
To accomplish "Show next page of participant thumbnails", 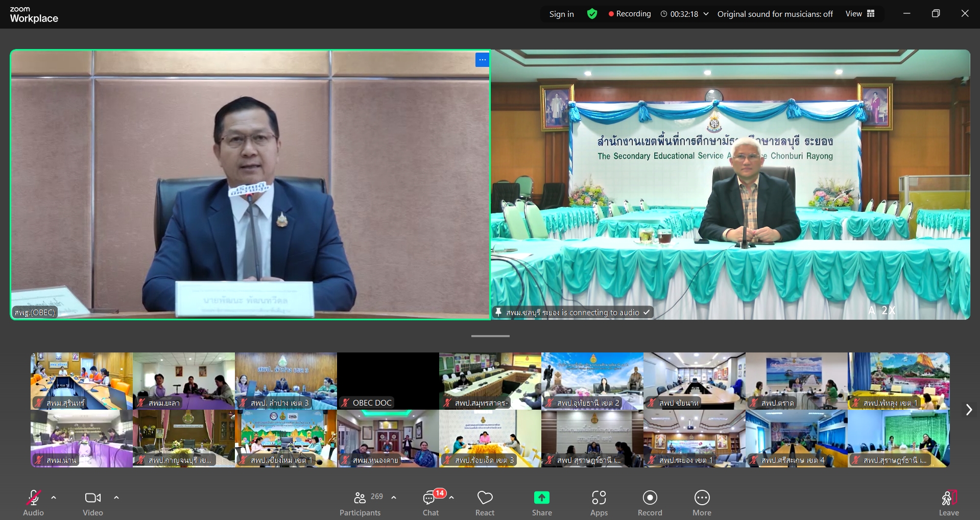I will [968, 410].
